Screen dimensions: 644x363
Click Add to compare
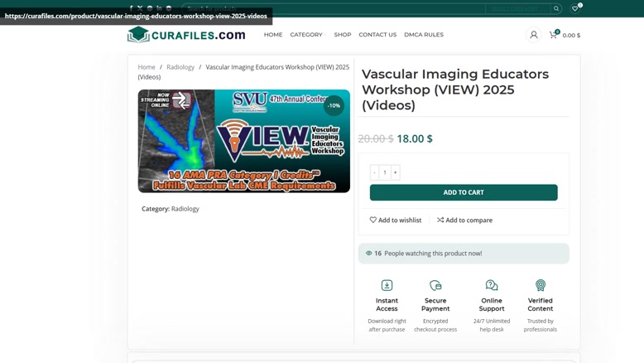464,220
